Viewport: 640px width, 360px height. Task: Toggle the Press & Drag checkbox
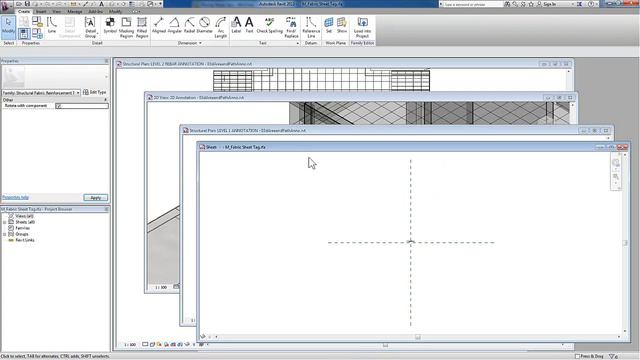tap(578, 356)
